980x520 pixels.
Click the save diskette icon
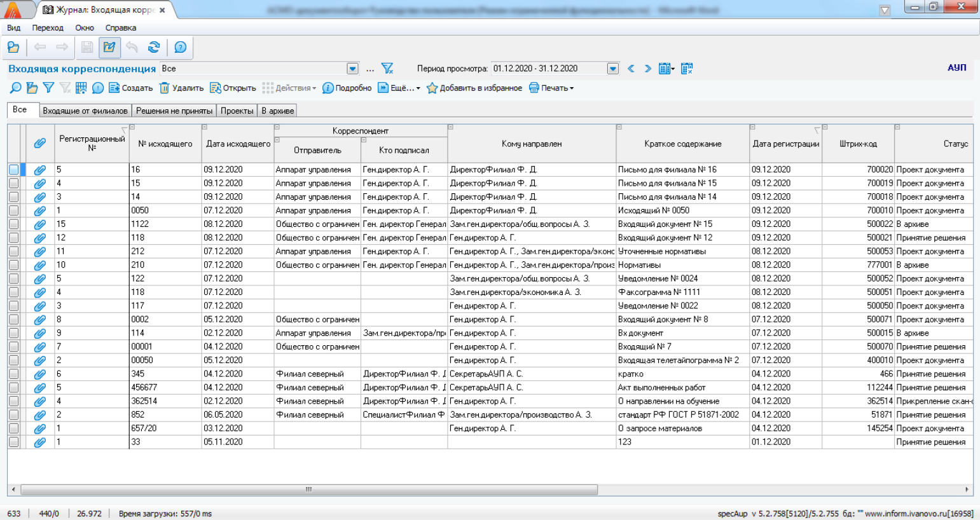[x=87, y=47]
